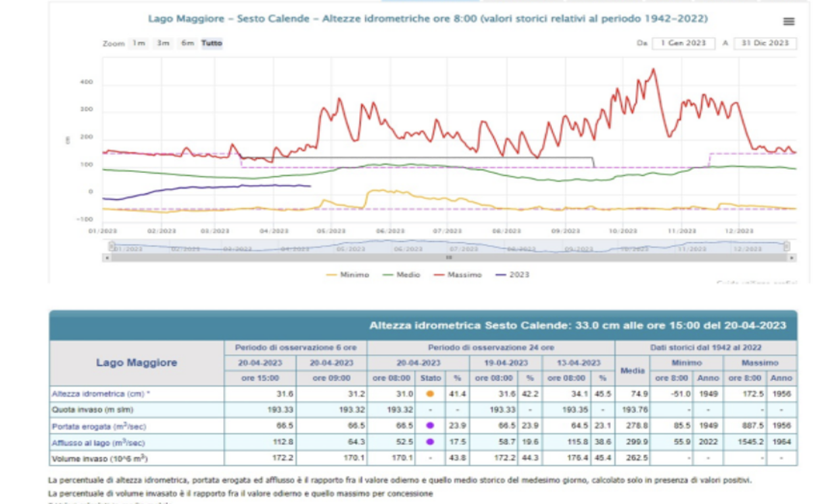Click the orange Stato dot for Altezza idrometrica
The width and height of the screenshot is (824, 504).
430,394
